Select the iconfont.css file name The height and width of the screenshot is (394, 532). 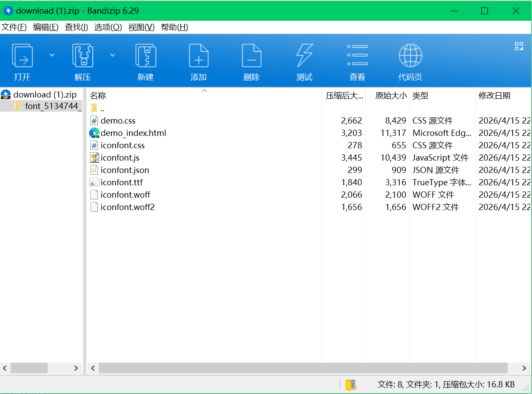(x=123, y=145)
